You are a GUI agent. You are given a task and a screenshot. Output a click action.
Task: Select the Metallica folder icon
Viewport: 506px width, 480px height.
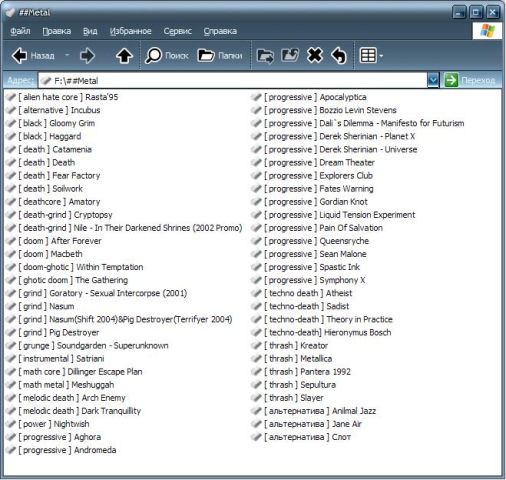pyautogui.click(x=256, y=358)
